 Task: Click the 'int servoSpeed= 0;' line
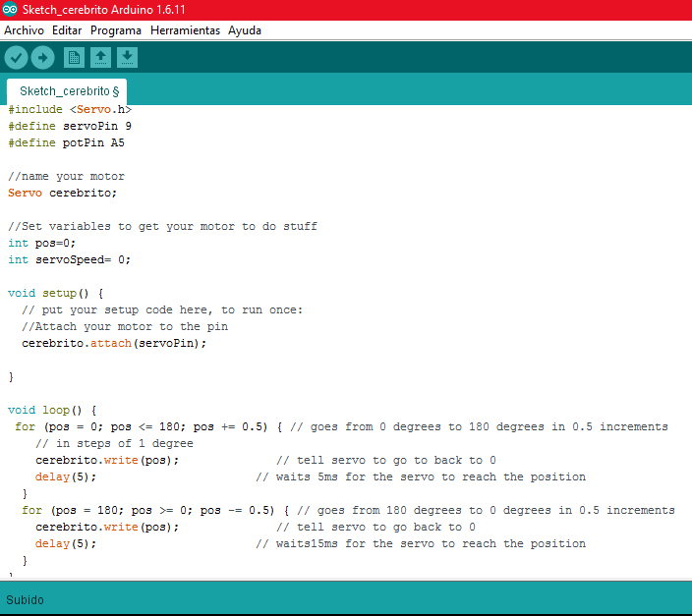pyautogui.click(x=69, y=260)
